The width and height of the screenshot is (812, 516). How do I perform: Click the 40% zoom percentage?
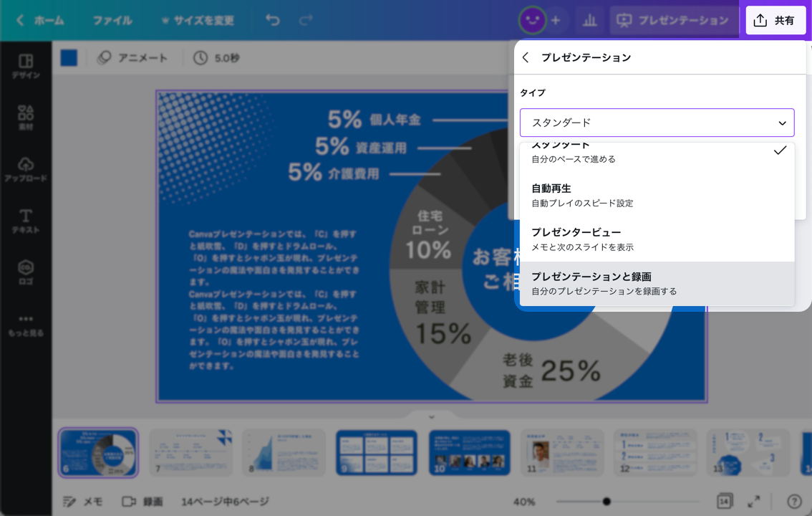[524, 502]
